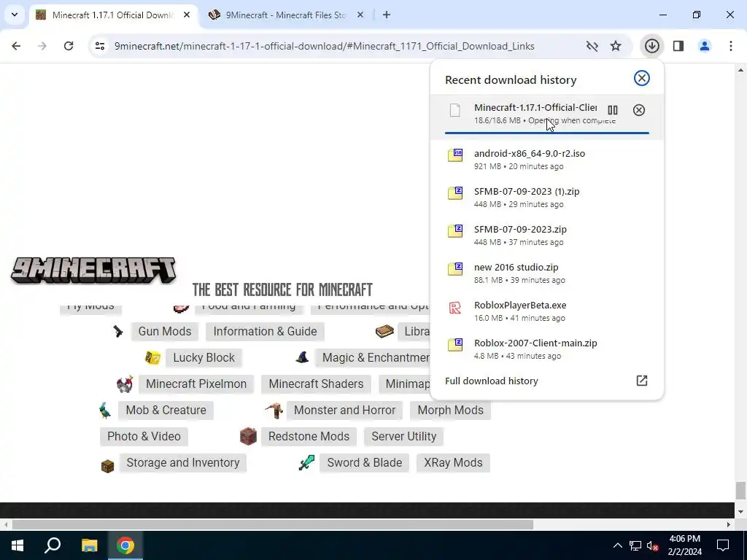
Task: Click RobloxPlayerBeta.exe Roblox icon
Action: coord(455,308)
